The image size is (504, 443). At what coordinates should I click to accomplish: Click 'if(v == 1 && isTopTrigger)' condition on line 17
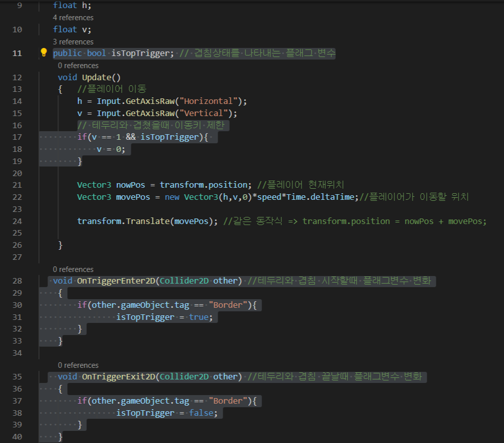[140, 138]
